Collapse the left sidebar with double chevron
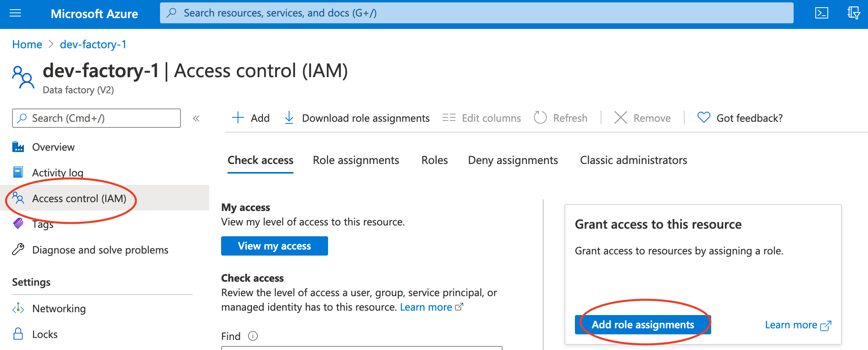 tap(196, 119)
